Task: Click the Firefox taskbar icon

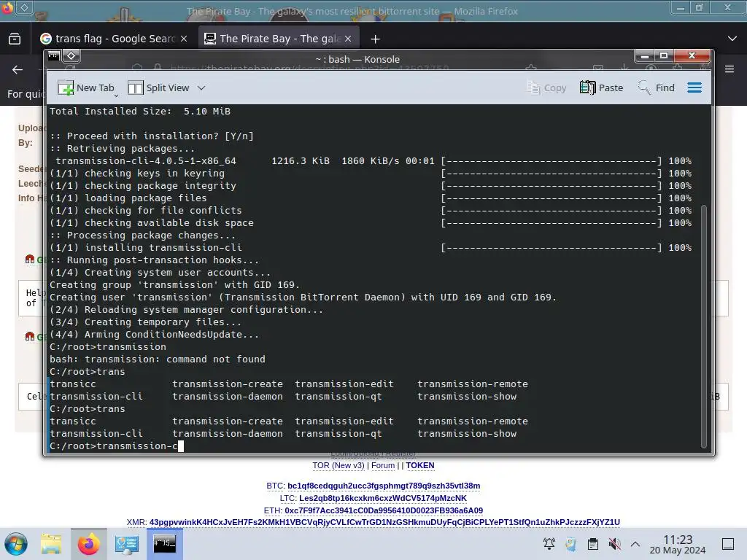Action: [x=88, y=544]
